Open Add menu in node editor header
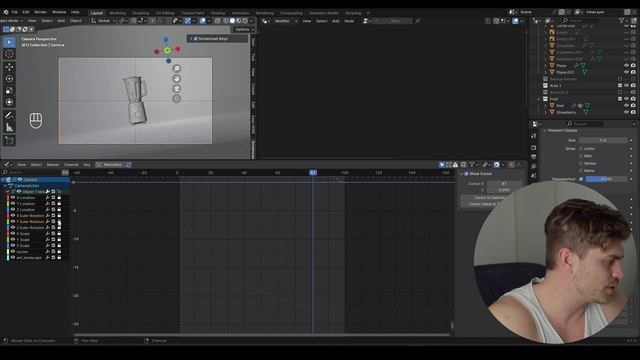 click(x=336, y=21)
